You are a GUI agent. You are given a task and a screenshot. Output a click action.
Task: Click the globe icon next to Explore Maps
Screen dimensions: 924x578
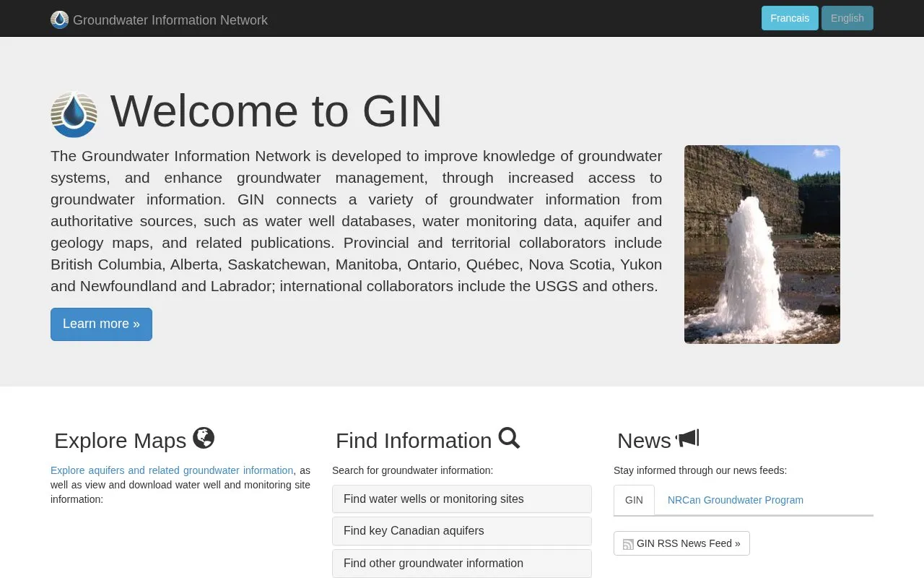click(204, 438)
